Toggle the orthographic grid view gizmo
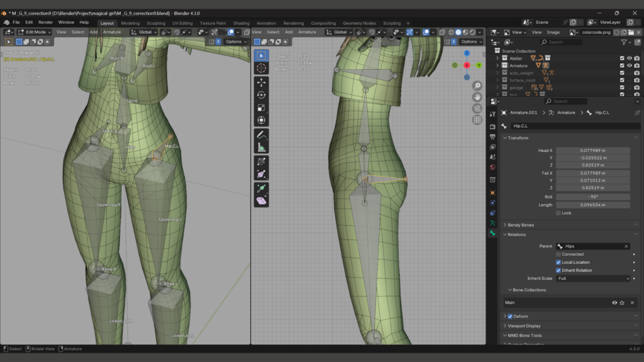This screenshot has width=644, height=362. [477, 119]
